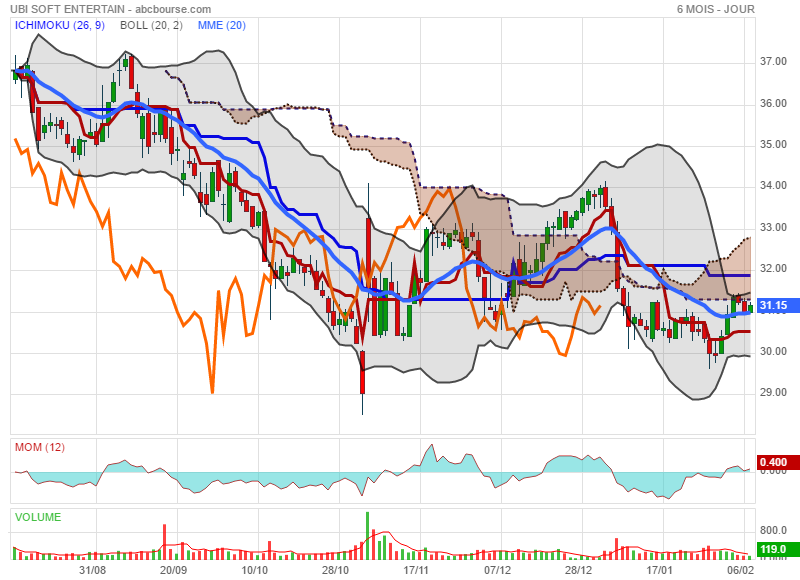Click the 07/12 date axis label

497,570
